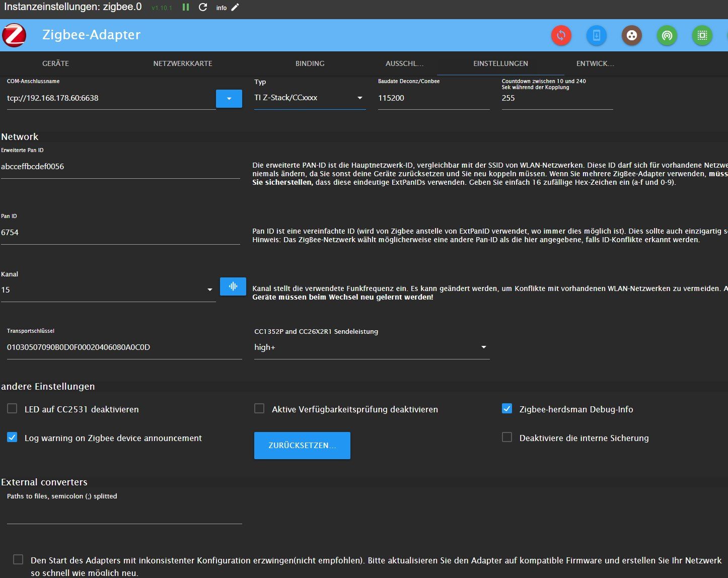728x578 pixels.
Task: Click the Transportschlüssel input field
Action: [x=124, y=347]
